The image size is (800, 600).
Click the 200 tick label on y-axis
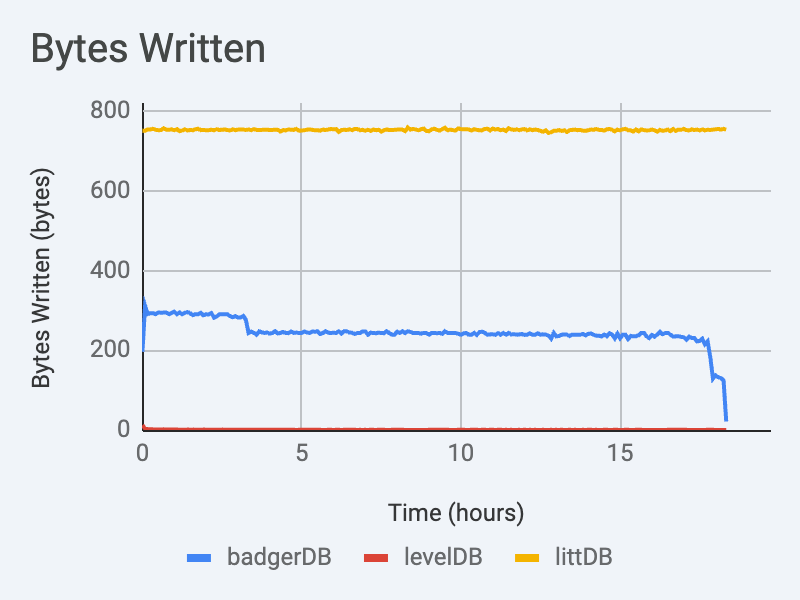[x=111, y=350]
